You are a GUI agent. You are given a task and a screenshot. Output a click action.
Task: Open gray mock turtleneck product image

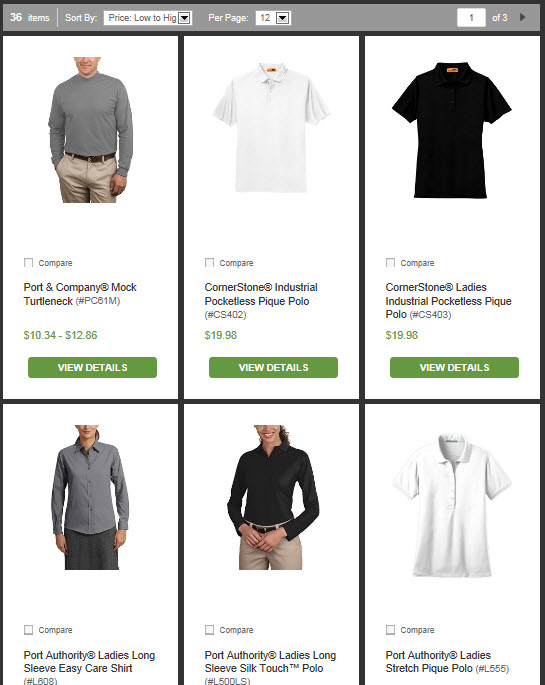point(91,130)
